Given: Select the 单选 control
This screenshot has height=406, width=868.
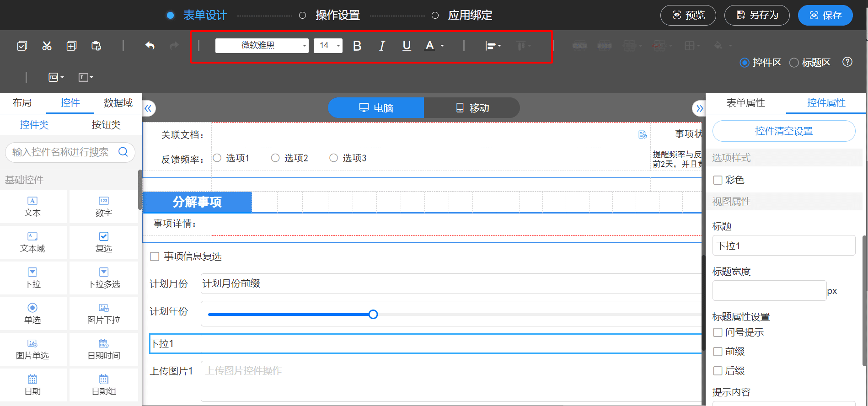Looking at the screenshot, I should coord(32,314).
